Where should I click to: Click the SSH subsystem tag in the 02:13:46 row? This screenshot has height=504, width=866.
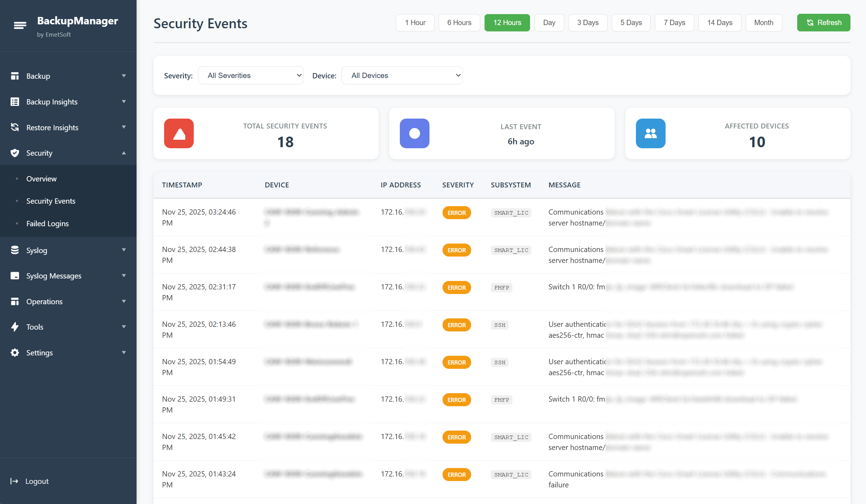tap(500, 325)
